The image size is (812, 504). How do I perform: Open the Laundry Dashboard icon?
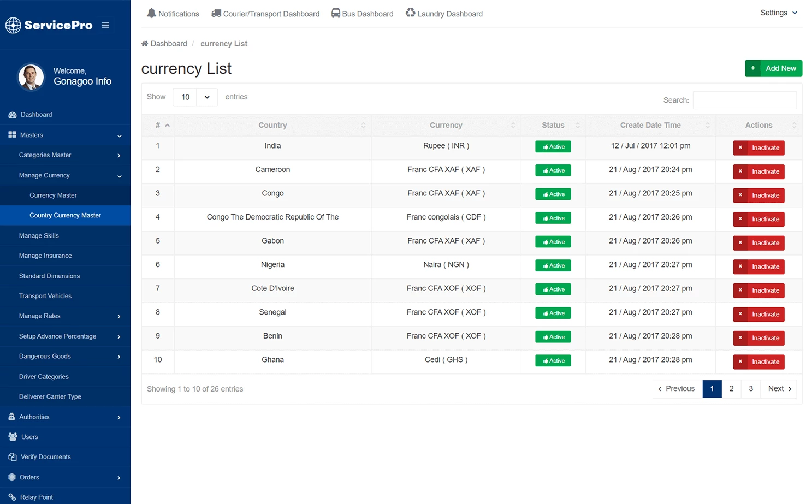click(444, 14)
